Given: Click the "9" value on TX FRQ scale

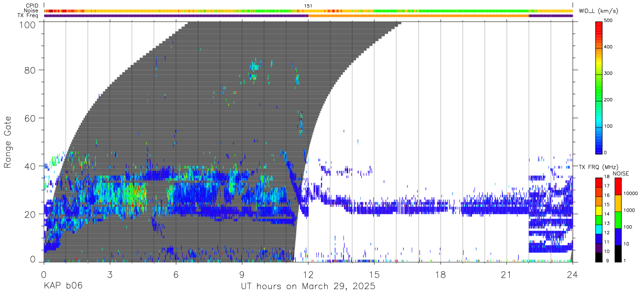Looking at the screenshot, I should point(608,261).
